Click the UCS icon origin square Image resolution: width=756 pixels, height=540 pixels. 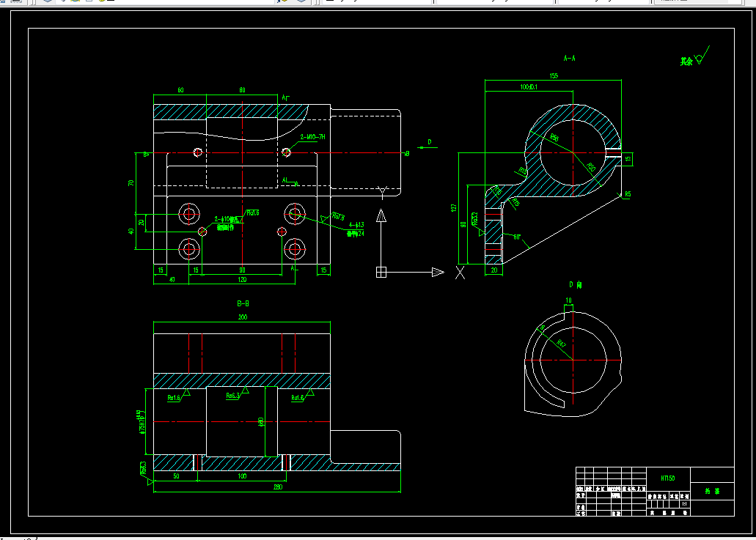381,272
